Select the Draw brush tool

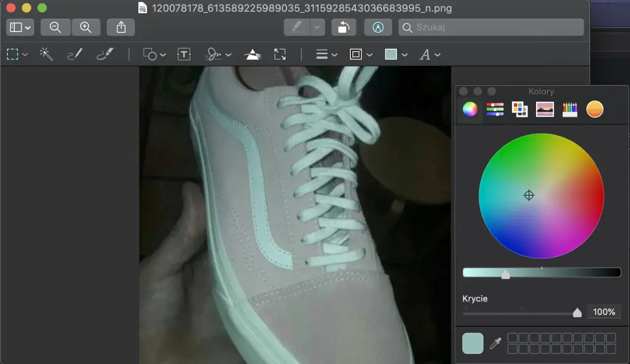click(105, 55)
